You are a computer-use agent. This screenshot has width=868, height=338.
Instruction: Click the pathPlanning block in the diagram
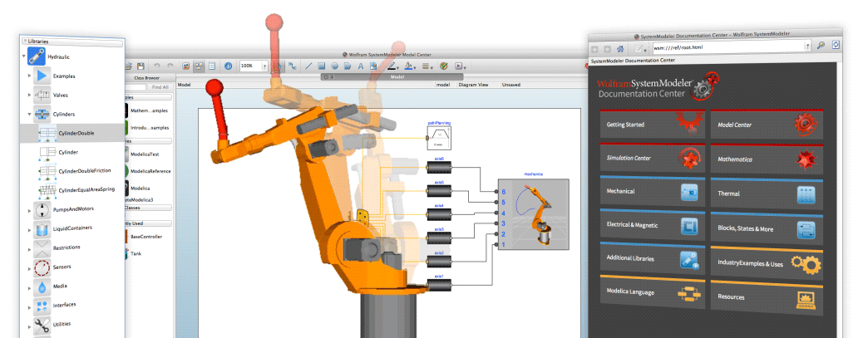pyautogui.click(x=440, y=138)
